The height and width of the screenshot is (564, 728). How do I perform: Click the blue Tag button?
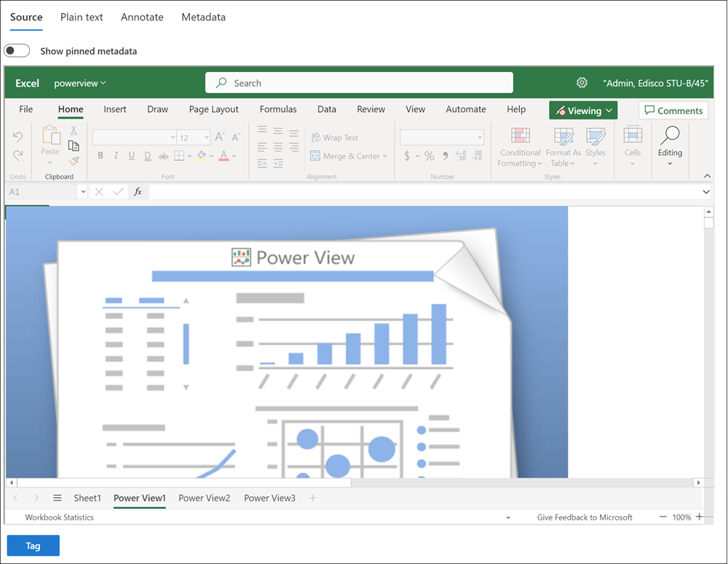coord(33,546)
